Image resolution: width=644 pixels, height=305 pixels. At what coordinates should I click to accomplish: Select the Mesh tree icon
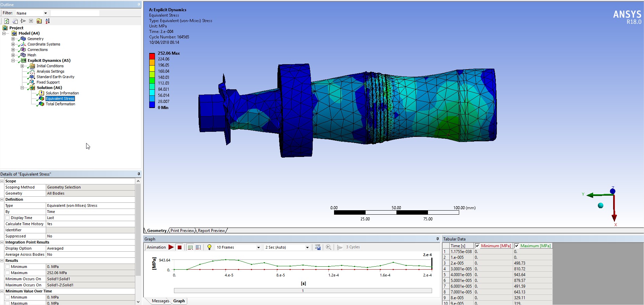pos(23,55)
